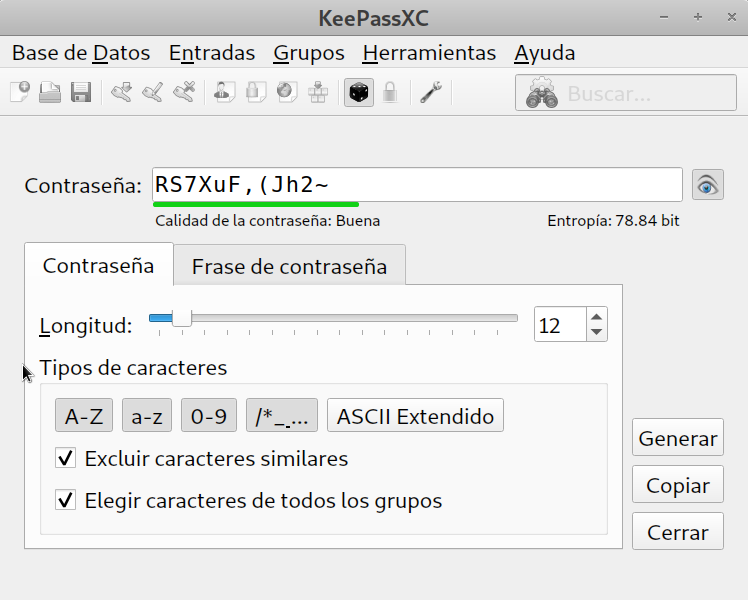Toggle the A-Z uppercase characters button

[84, 415]
